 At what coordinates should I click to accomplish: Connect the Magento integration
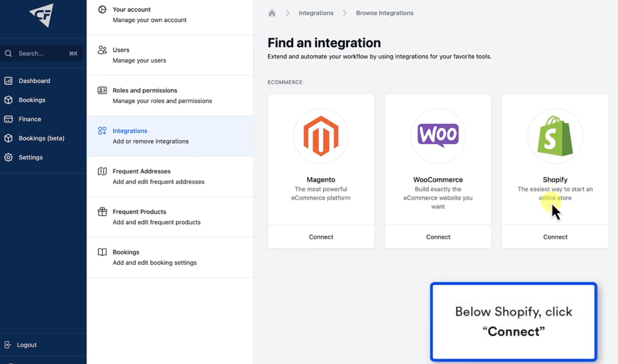click(x=321, y=237)
